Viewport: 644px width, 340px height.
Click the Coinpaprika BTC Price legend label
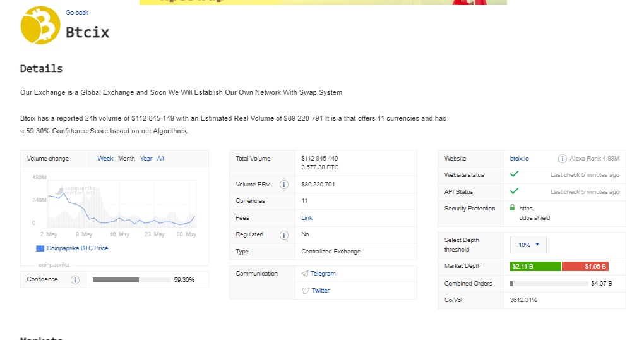[x=77, y=248]
